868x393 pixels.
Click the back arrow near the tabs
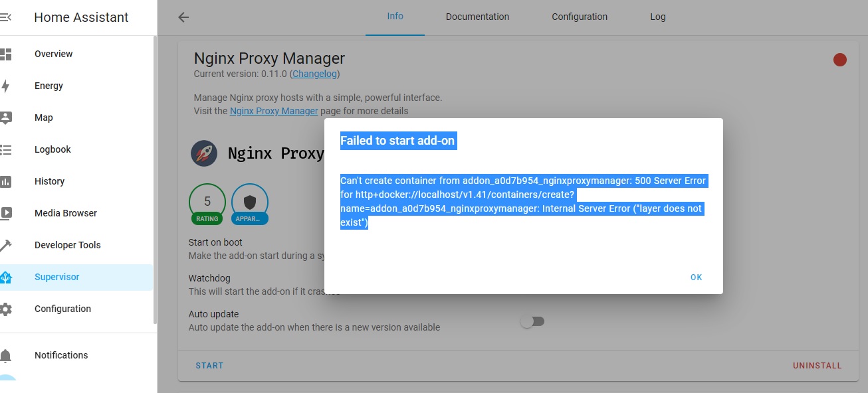tap(183, 17)
